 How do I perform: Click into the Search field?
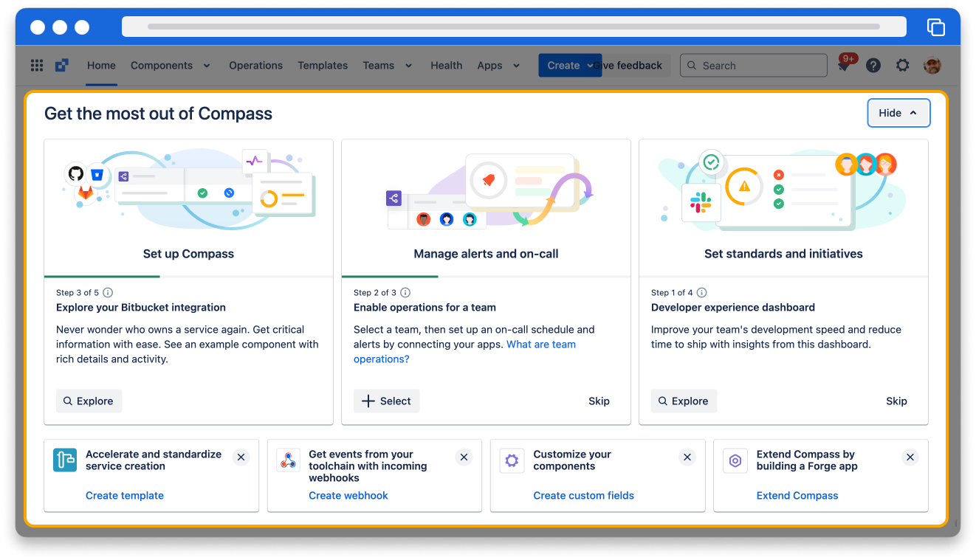coord(753,66)
